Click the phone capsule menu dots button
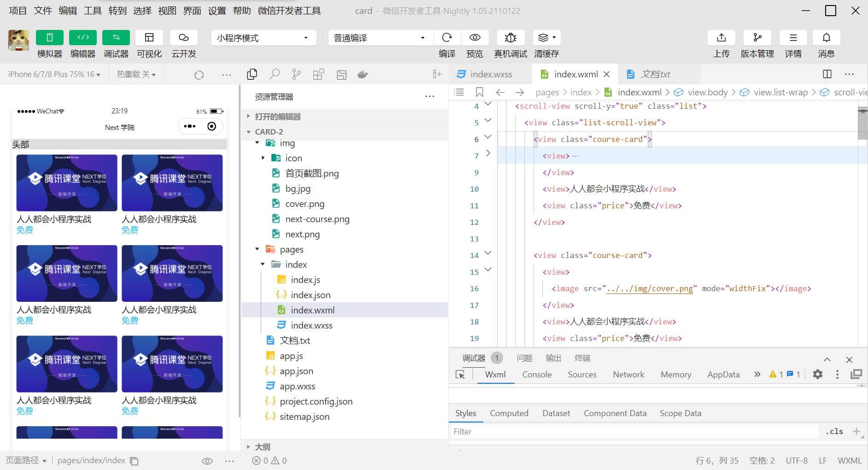 tap(190, 126)
